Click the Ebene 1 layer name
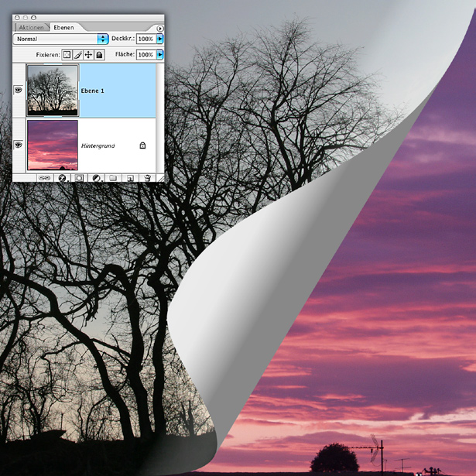 (x=93, y=91)
